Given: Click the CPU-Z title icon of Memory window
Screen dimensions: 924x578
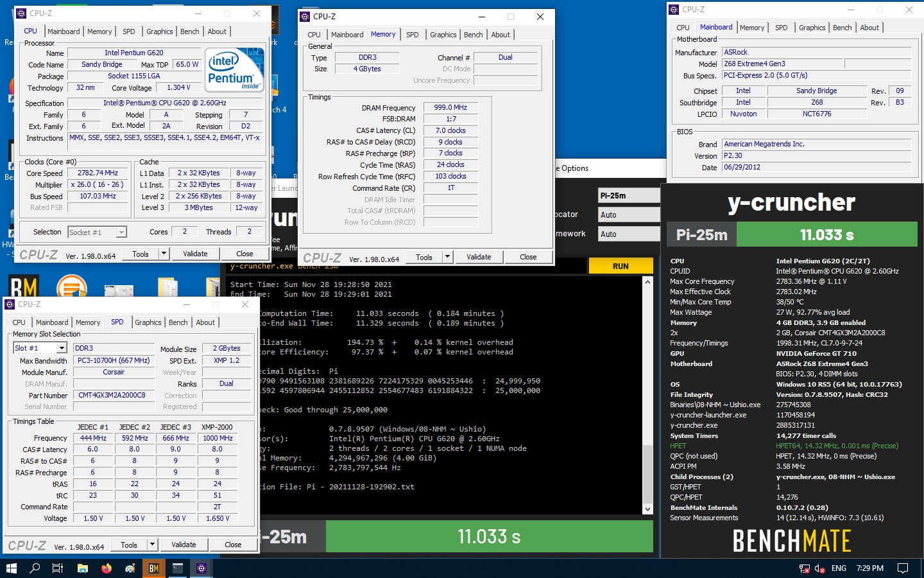Looking at the screenshot, I should coord(305,17).
